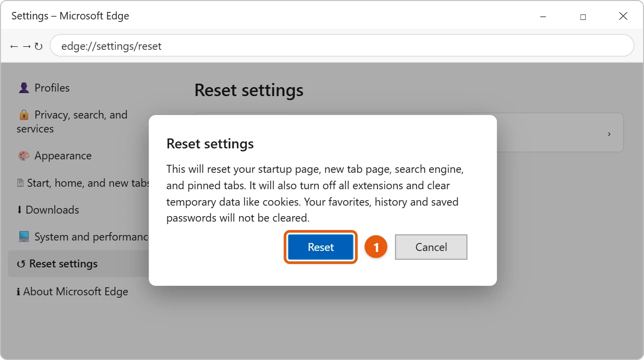Select the info icon beside About Microsoft Edge
The image size is (644, 360).
[18, 292]
